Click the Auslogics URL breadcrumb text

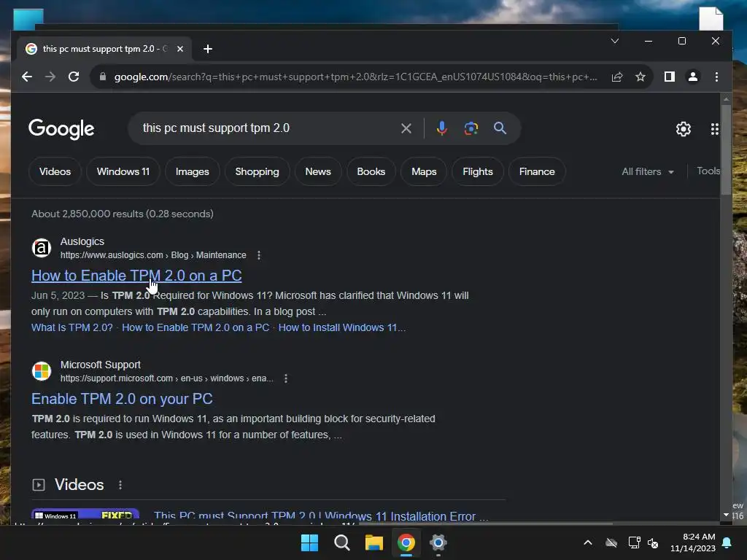coord(153,255)
